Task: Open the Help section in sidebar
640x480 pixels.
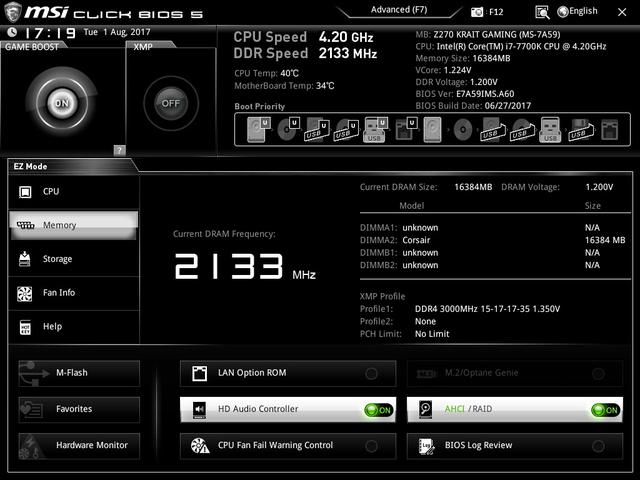Action: pyautogui.click(x=74, y=327)
